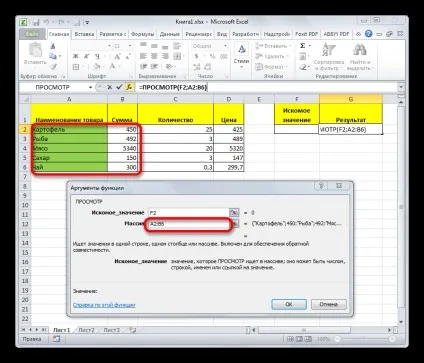Toggle italic (К) formatting
Image resolution: width=424 pixels, height=363 pixels.
pyautogui.click(x=86, y=56)
